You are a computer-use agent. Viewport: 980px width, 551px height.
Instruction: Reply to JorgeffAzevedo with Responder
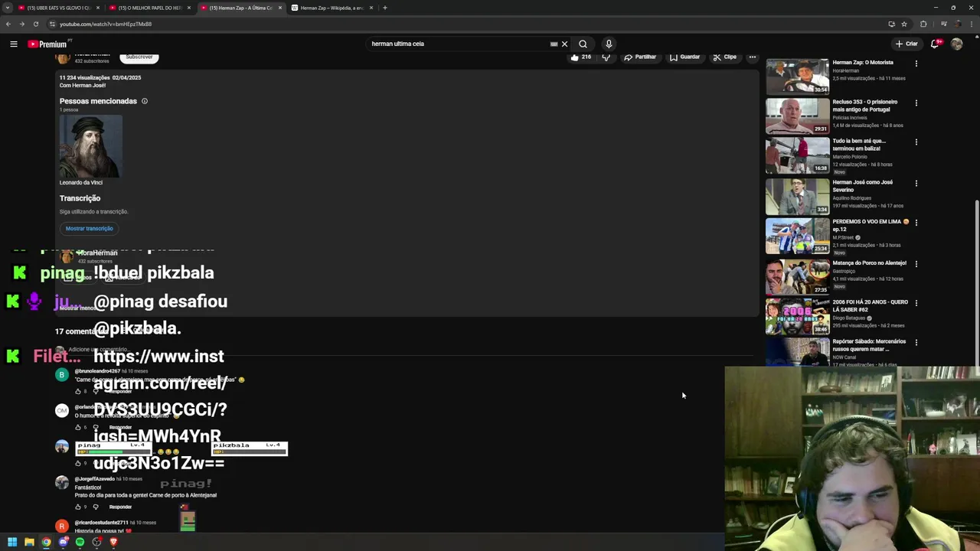(x=120, y=507)
